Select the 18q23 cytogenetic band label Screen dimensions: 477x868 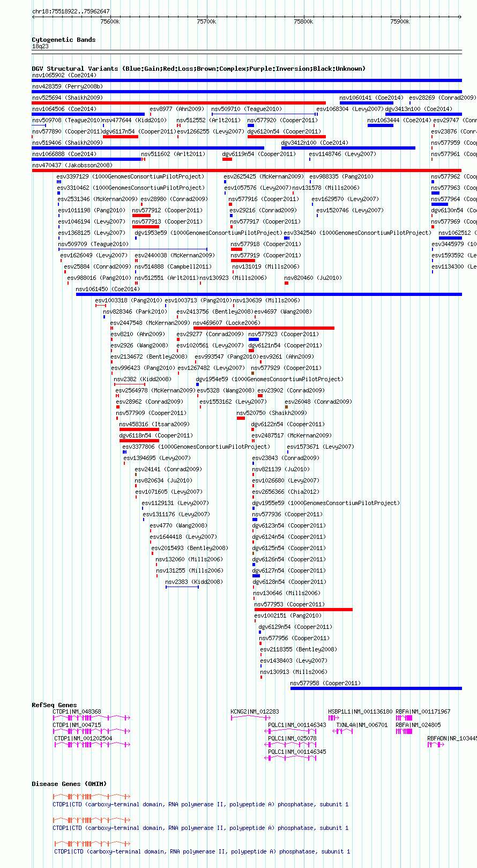click(x=40, y=46)
